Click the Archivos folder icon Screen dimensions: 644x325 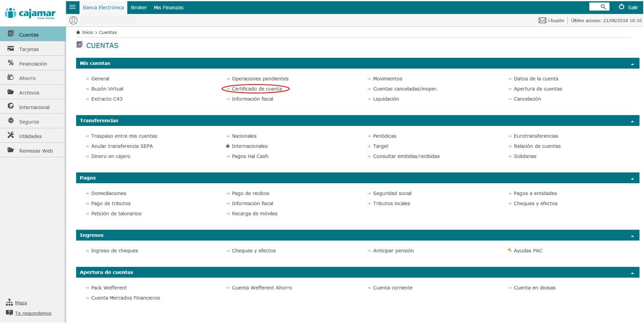click(x=11, y=92)
